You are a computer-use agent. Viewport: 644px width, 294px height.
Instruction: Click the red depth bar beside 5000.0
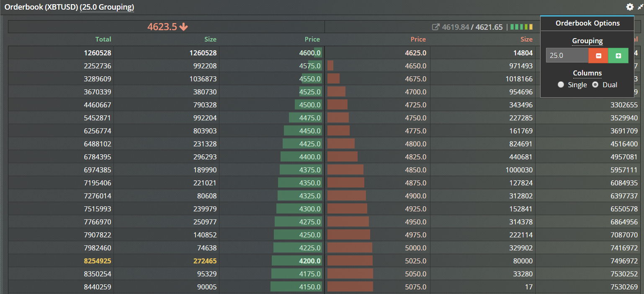[x=350, y=248]
